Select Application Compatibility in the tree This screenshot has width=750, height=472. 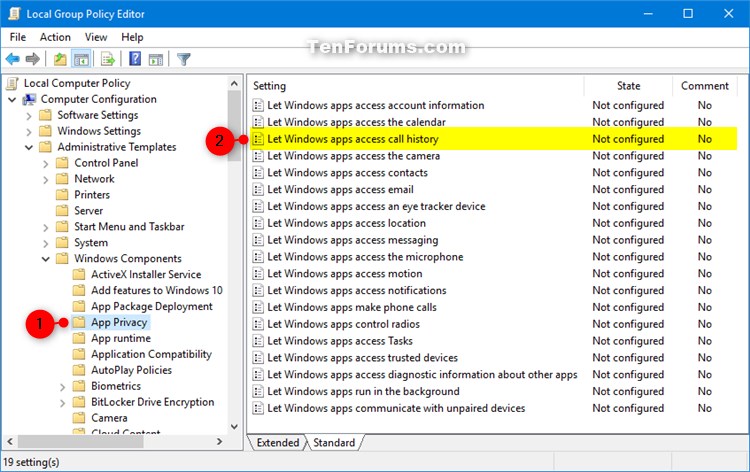click(151, 354)
